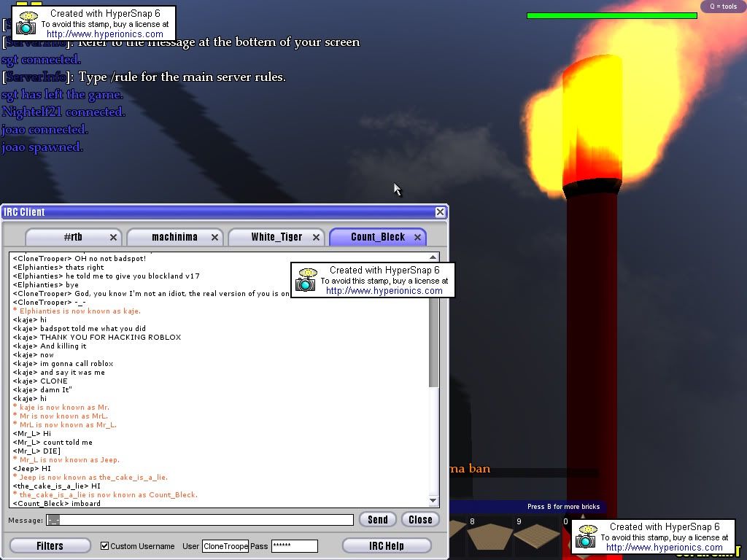747x560 pixels.
Task: Open IRC Help
Action: coord(386,545)
